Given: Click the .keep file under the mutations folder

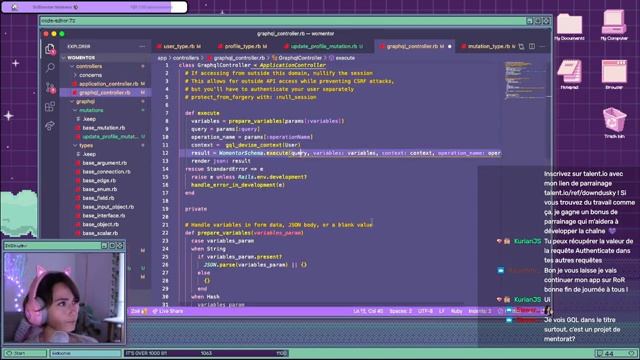Looking at the screenshot, I should pos(89,119).
